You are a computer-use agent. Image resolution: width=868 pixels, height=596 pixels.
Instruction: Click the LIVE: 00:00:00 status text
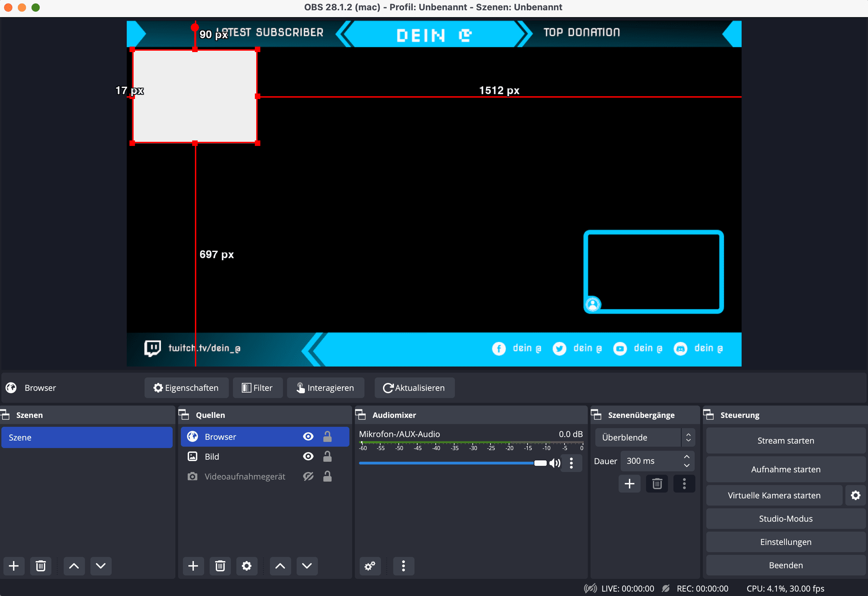(x=628, y=588)
